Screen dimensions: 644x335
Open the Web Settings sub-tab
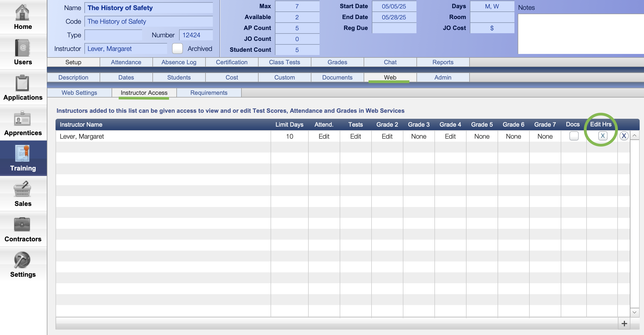(x=79, y=93)
